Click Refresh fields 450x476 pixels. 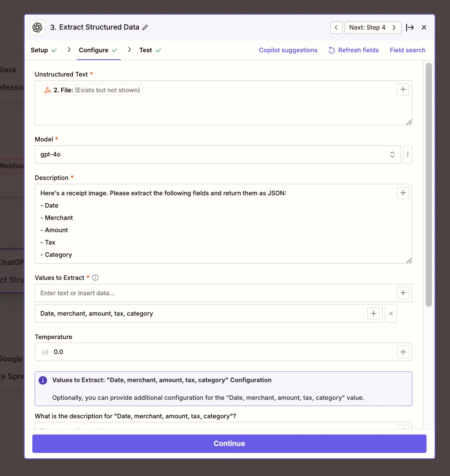(x=353, y=50)
